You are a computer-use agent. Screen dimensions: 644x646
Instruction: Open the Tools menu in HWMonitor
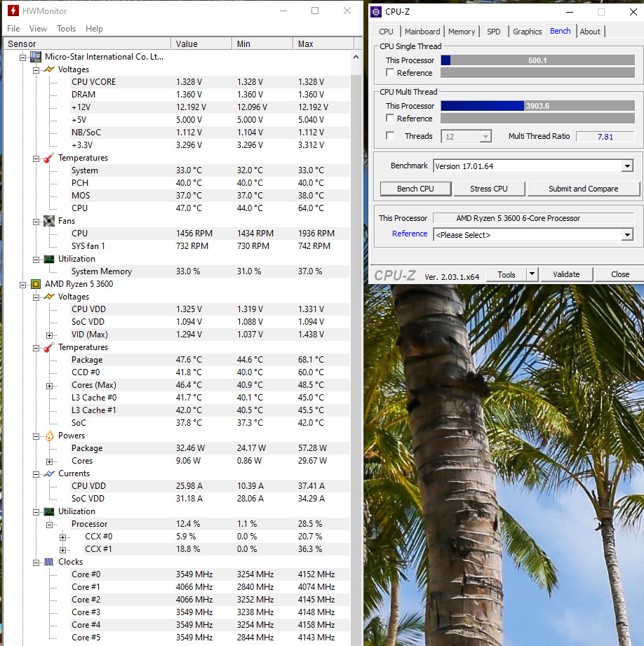pos(67,29)
